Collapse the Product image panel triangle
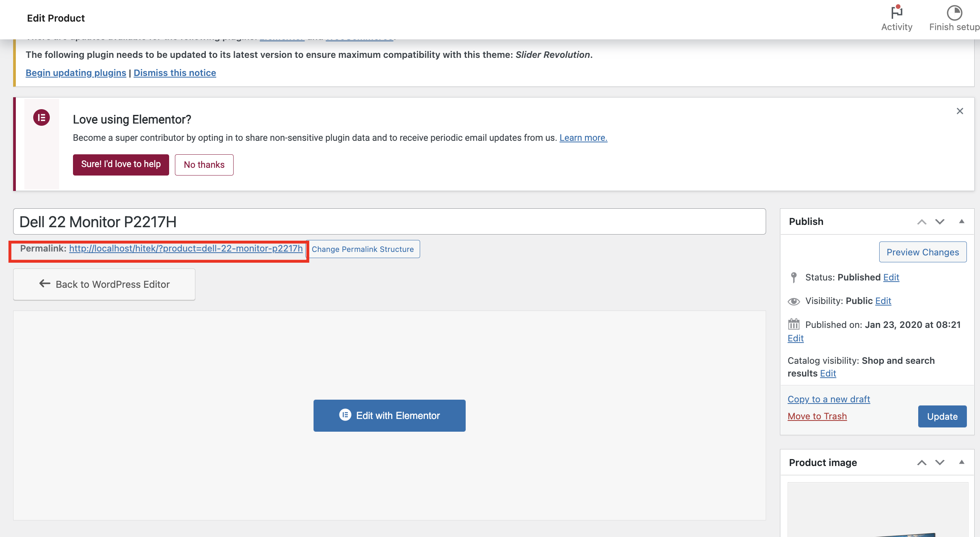 961,462
